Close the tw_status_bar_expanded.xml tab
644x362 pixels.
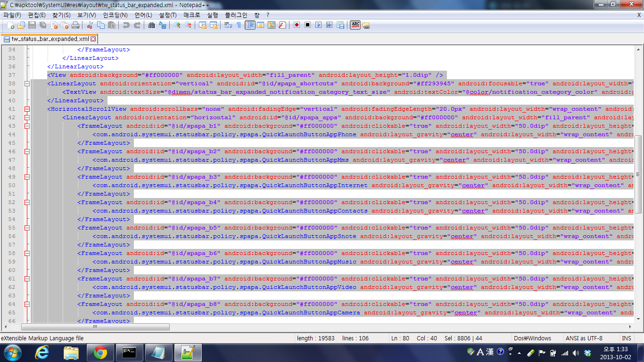[93, 39]
